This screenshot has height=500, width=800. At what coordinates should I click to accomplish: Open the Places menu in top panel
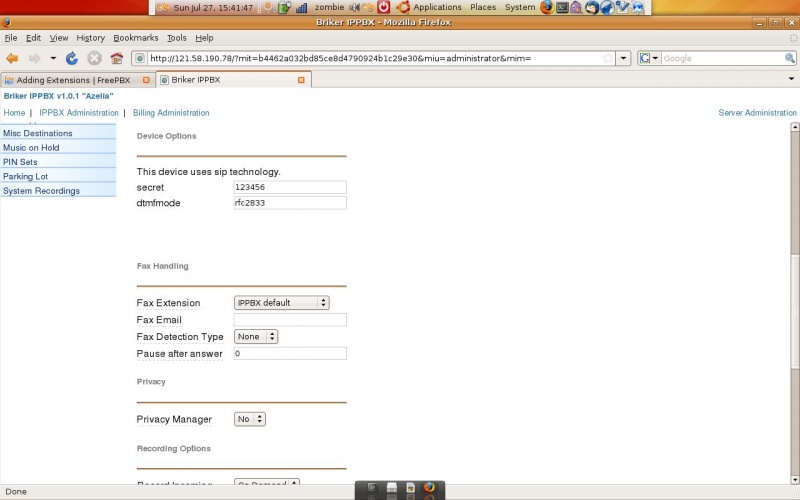coord(483,7)
